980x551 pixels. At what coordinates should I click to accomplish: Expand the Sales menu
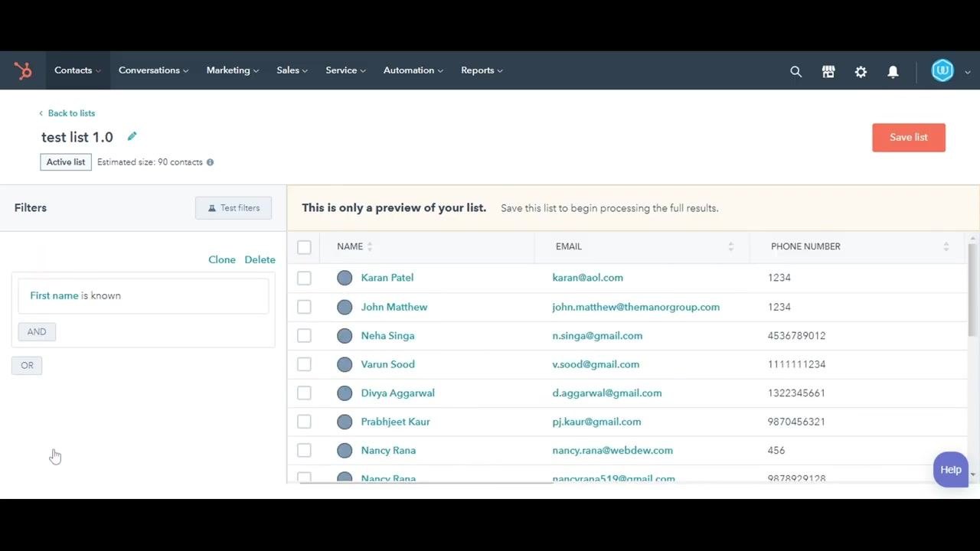pyautogui.click(x=292, y=70)
